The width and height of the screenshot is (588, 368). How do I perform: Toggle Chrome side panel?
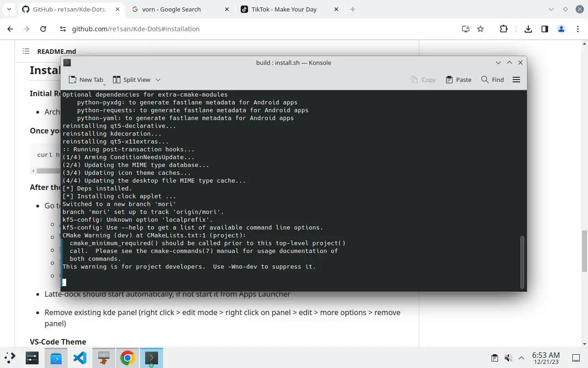click(x=545, y=29)
